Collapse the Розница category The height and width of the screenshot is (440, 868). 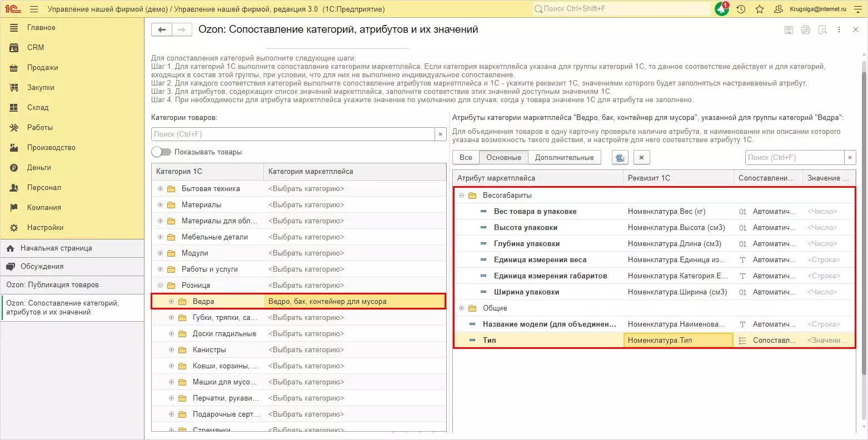[160, 286]
